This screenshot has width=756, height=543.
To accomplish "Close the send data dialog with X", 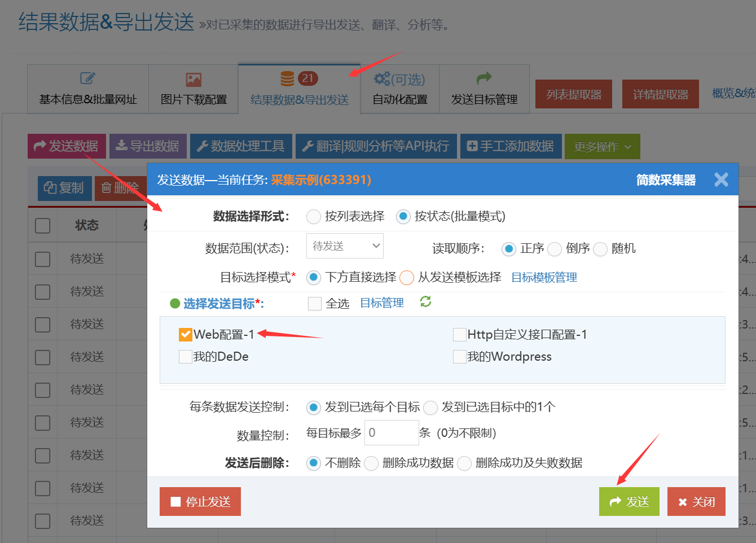I will click(x=721, y=180).
